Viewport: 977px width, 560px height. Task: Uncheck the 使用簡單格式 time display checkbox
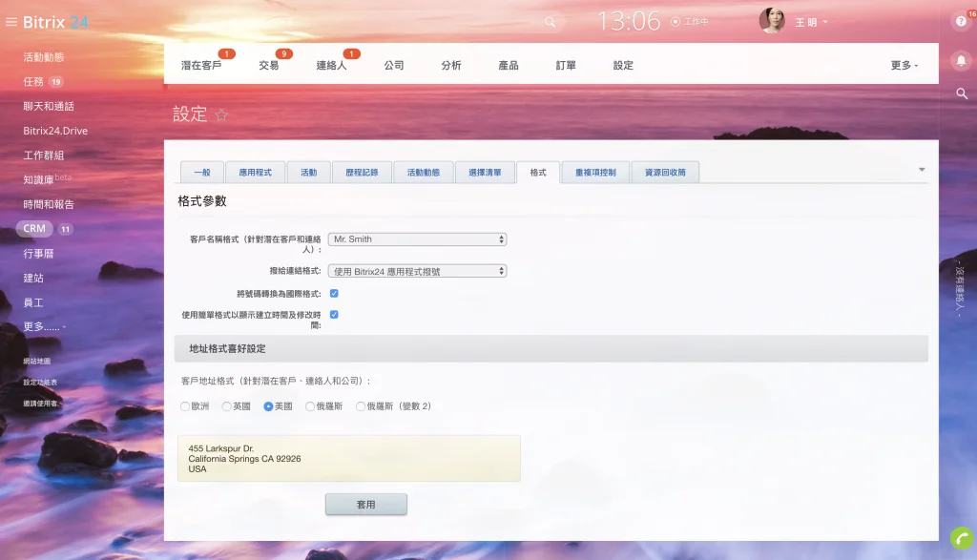[334, 314]
